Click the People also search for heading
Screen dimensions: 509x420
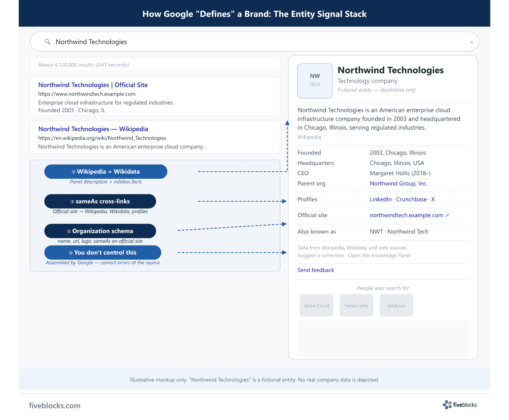click(x=383, y=288)
